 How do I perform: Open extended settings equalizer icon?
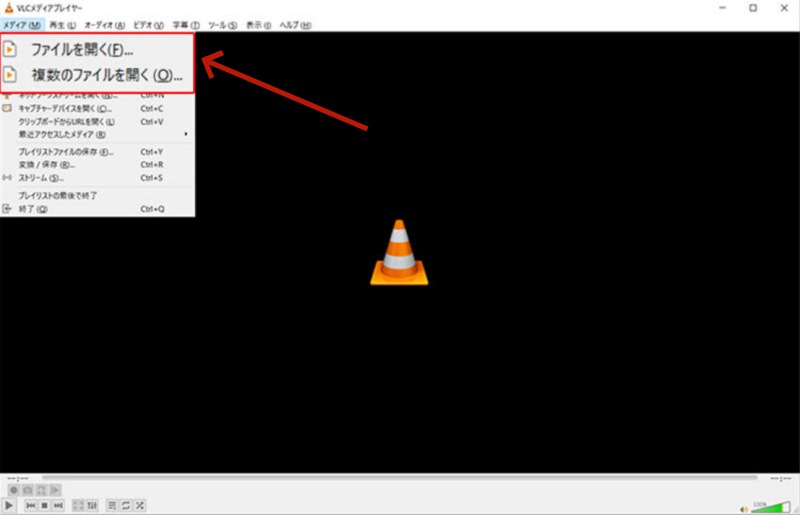(x=92, y=505)
